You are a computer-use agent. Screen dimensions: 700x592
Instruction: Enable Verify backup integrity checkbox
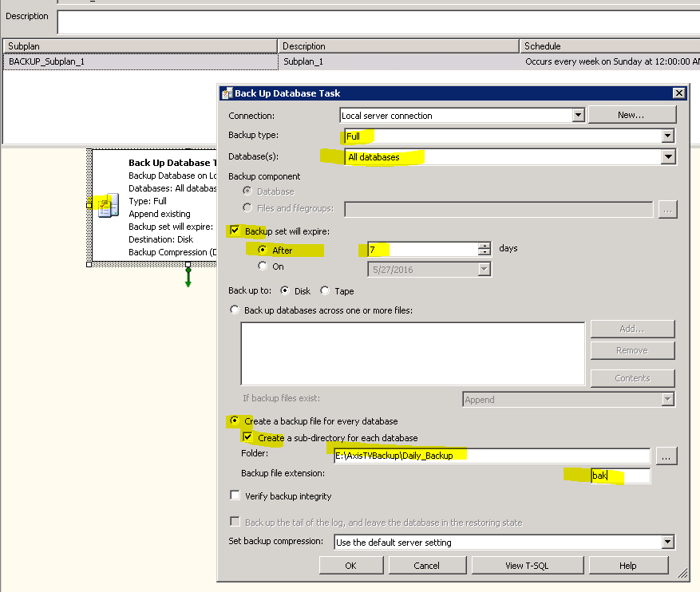235,495
